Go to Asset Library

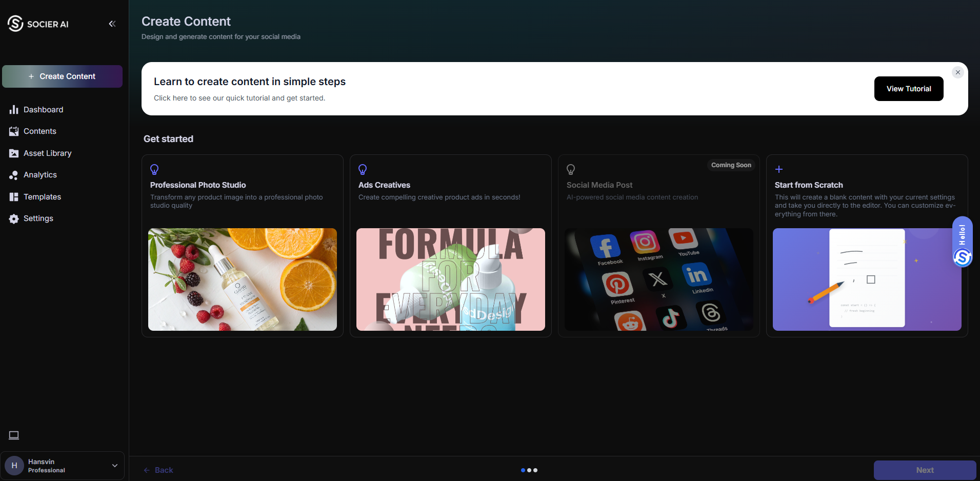47,153
